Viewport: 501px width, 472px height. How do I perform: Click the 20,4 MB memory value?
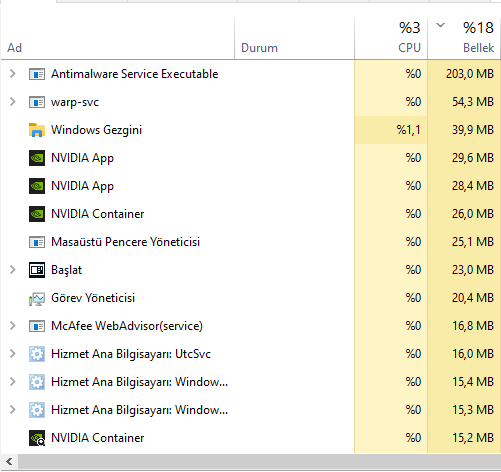[x=473, y=298]
